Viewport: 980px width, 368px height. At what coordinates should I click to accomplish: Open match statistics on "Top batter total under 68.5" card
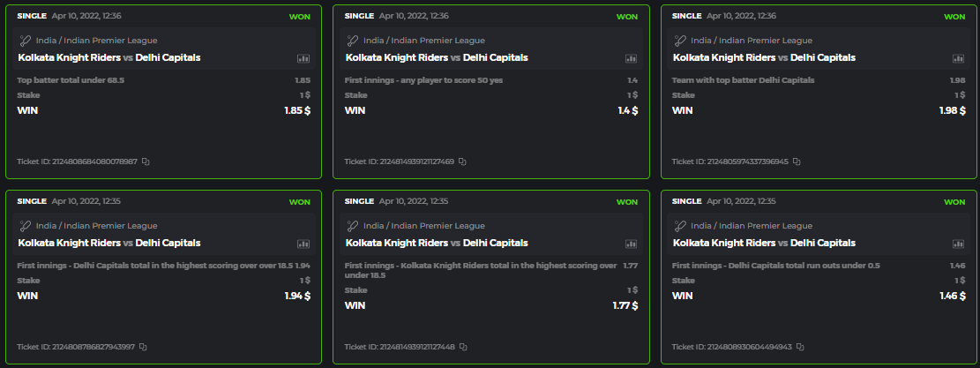(303, 58)
